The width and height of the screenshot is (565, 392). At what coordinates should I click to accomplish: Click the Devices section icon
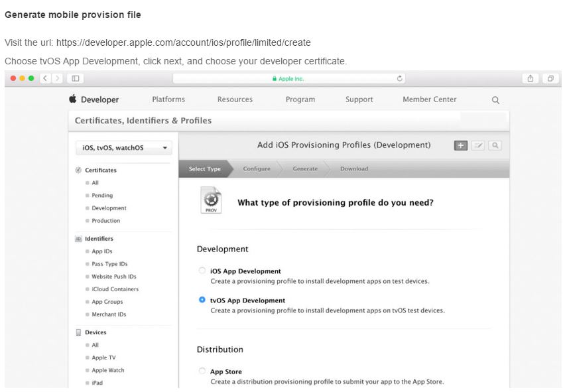pyautogui.click(x=78, y=332)
